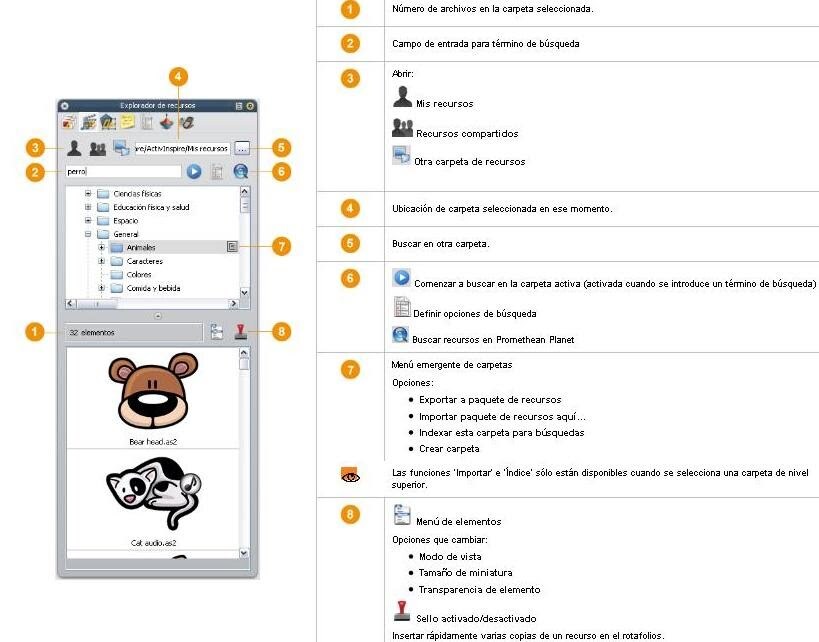Open the element menu icon beside stamp

coord(217,332)
